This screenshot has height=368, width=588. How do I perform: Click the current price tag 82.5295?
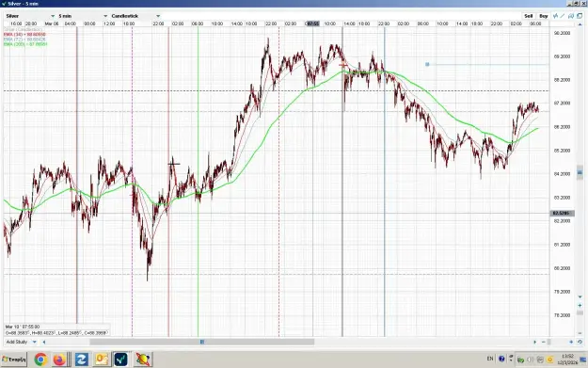(x=562, y=213)
